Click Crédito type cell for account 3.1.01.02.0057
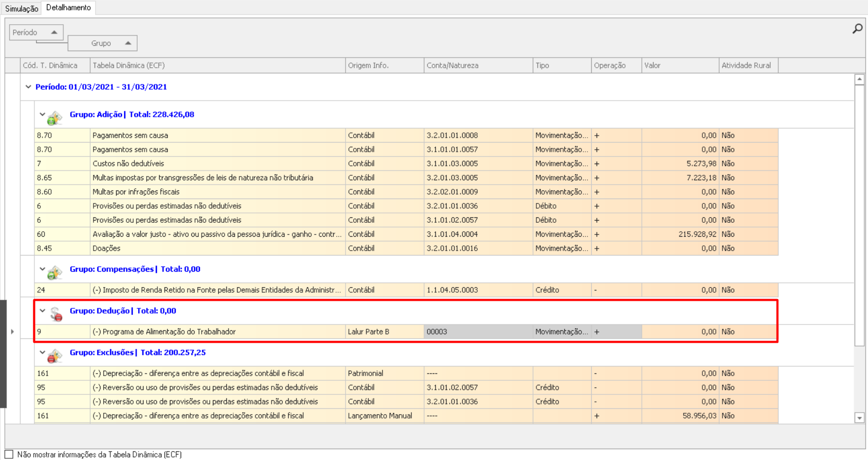Viewport: 868px width, 460px height. 562,387
